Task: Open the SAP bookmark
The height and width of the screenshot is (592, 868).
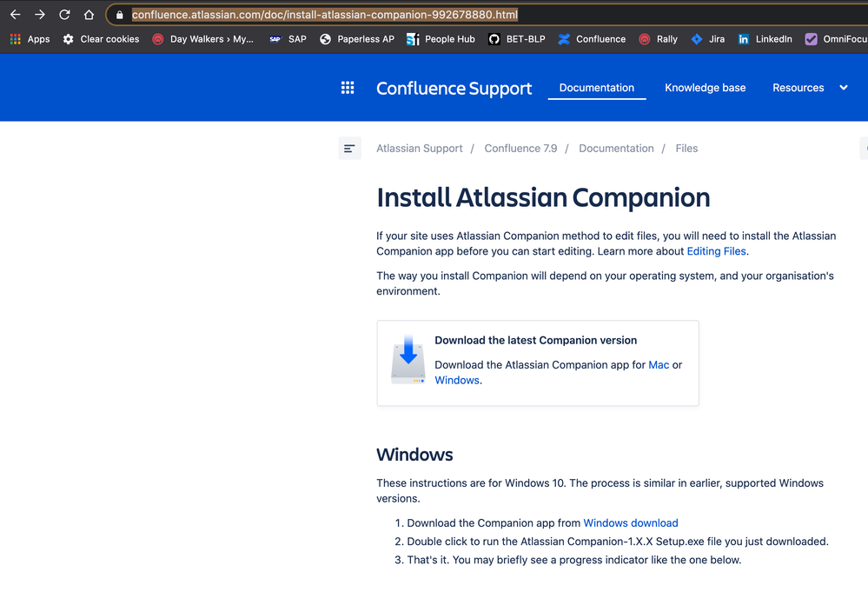Action: point(288,39)
